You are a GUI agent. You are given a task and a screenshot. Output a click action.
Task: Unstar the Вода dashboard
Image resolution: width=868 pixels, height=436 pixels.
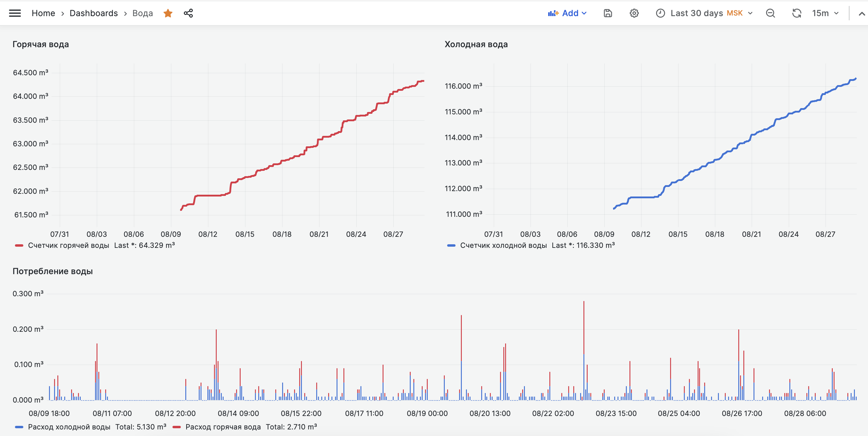pos(168,13)
